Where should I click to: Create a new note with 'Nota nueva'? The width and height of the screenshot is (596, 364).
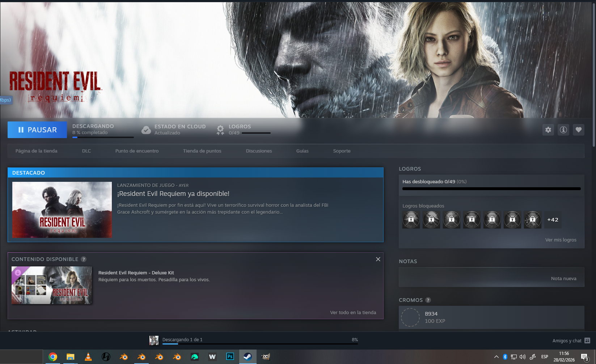pyautogui.click(x=563, y=279)
